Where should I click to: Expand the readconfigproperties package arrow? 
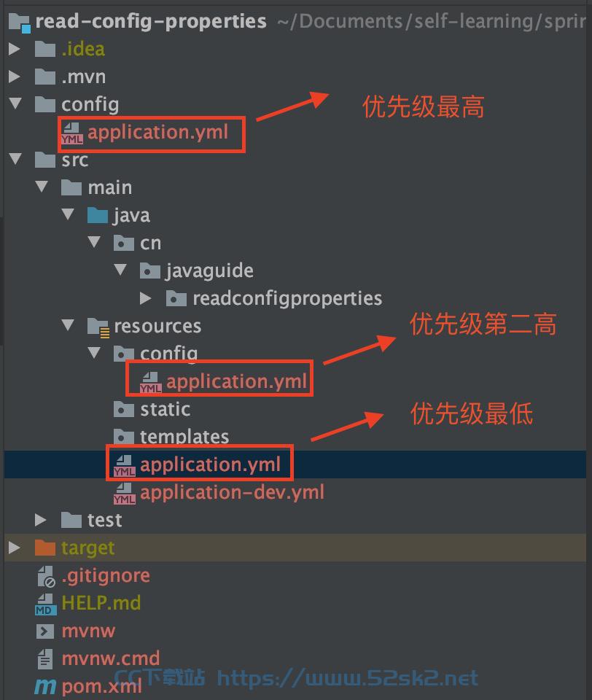click(x=146, y=298)
